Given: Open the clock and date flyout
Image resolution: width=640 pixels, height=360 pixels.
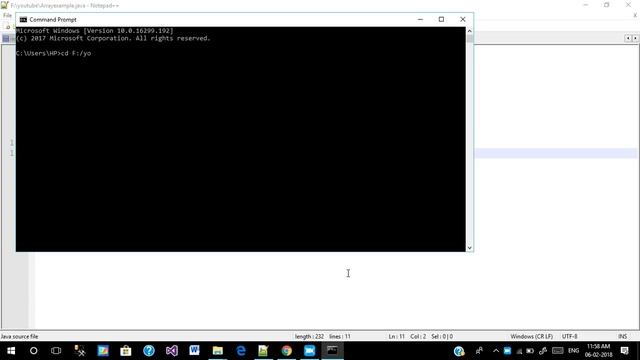Looking at the screenshot, I should click(598, 351).
